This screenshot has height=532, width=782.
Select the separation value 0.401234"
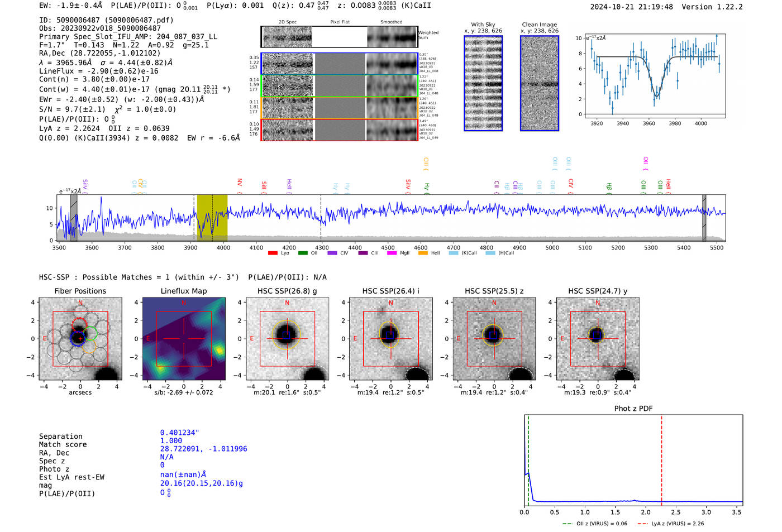(x=180, y=433)
